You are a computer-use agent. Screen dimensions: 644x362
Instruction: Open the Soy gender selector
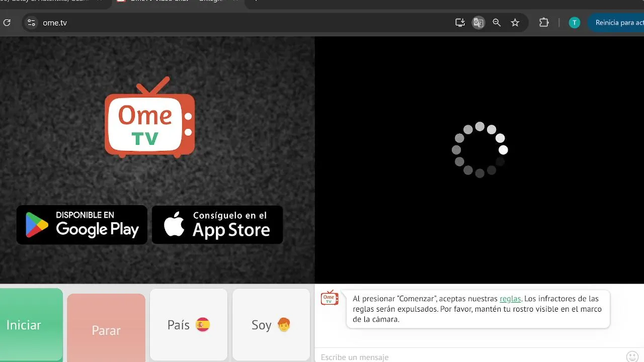coord(271,325)
